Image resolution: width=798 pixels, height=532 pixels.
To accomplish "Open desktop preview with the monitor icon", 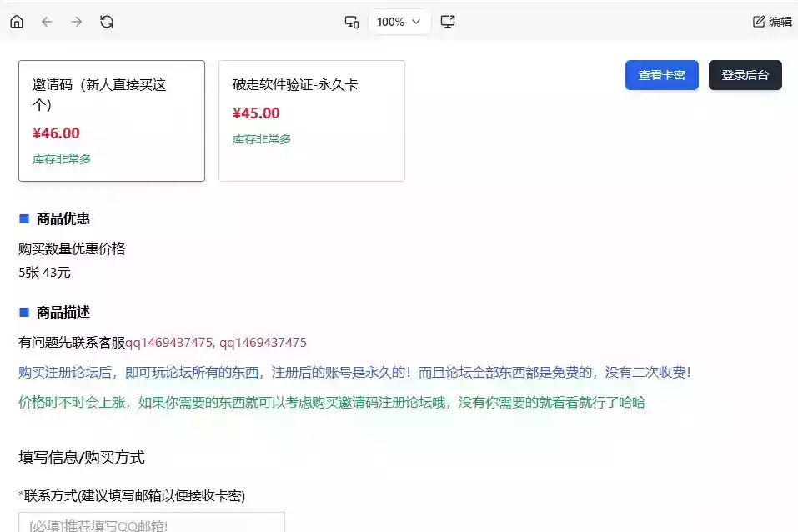I will tap(448, 22).
